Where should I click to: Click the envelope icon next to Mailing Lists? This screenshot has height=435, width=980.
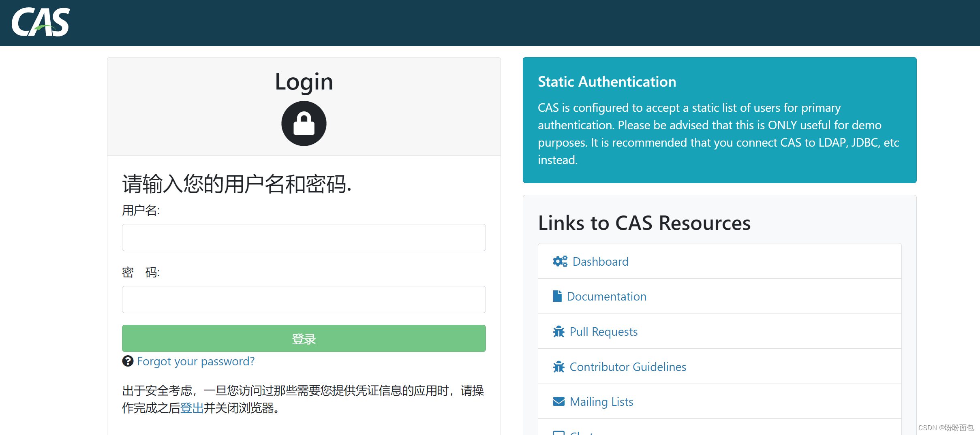point(558,401)
